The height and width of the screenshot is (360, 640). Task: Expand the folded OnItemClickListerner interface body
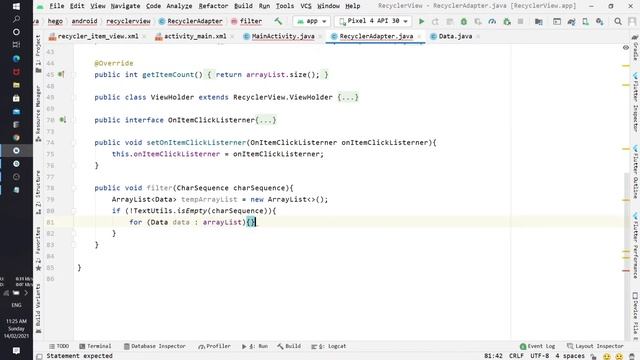click(266, 120)
